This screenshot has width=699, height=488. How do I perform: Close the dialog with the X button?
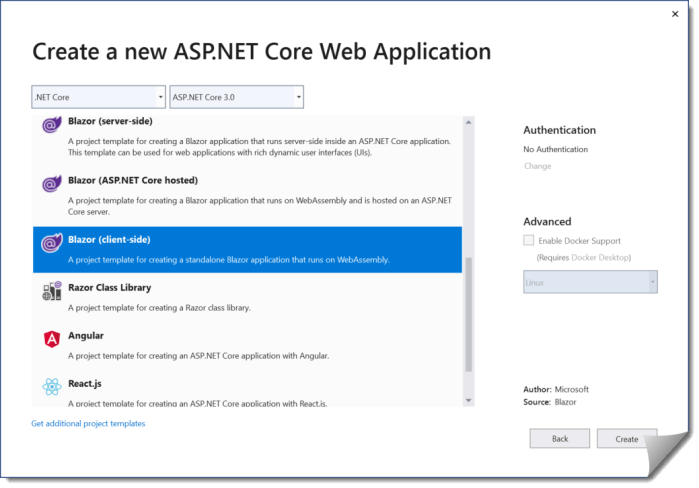[675, 14]
